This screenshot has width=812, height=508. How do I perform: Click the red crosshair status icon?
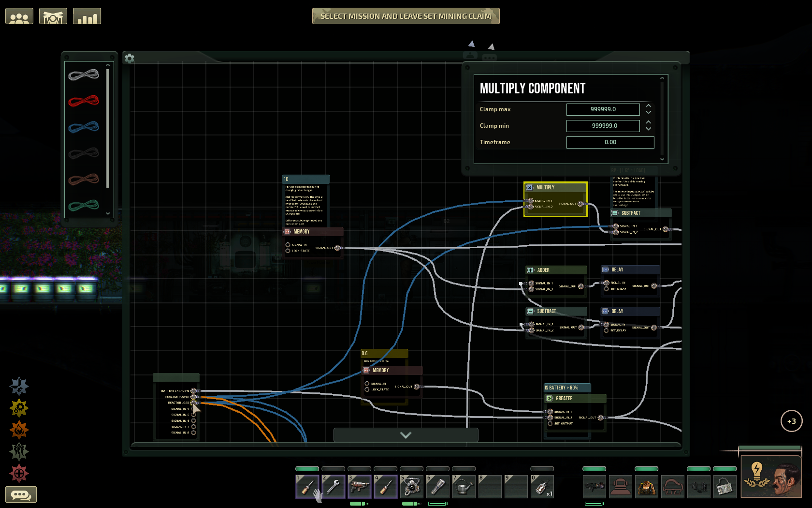[19, 473]
